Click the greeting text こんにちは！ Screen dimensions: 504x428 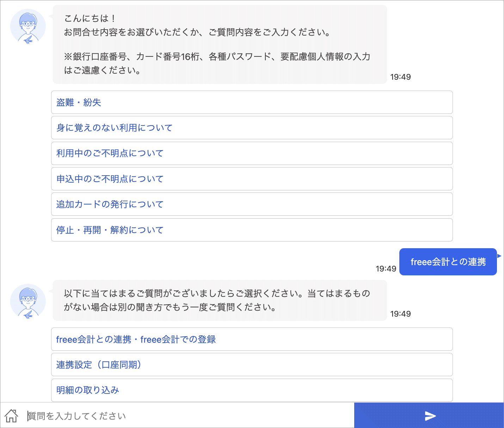pos(90,18)
